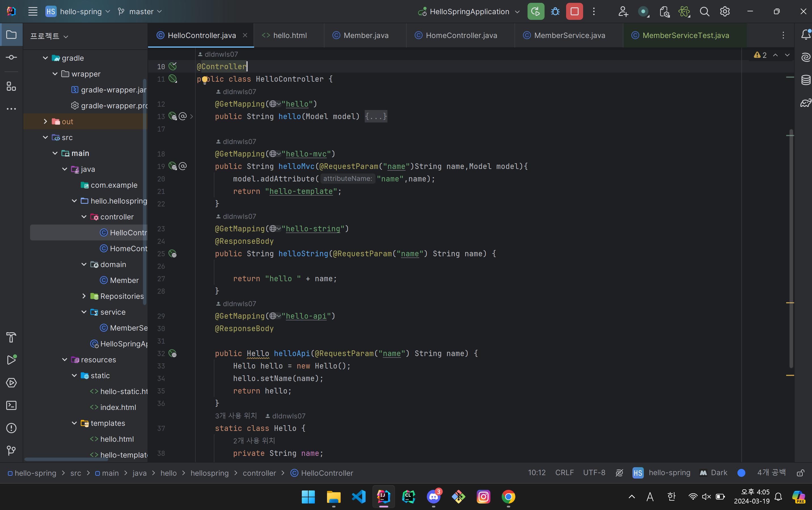Toggle the file read-only lock icon

pos(800,473)
